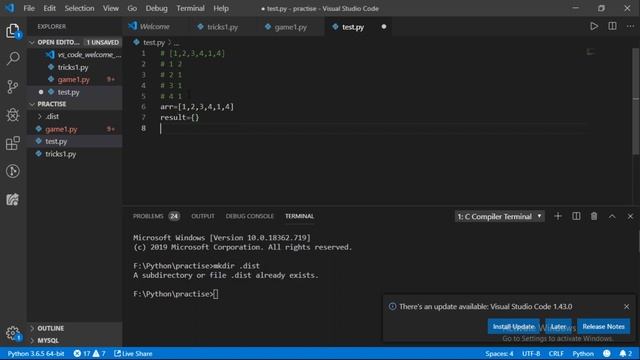This screenshot has width=640, height=360.
Task: Run the Python file with play icon
Action: tap(594, 27)
